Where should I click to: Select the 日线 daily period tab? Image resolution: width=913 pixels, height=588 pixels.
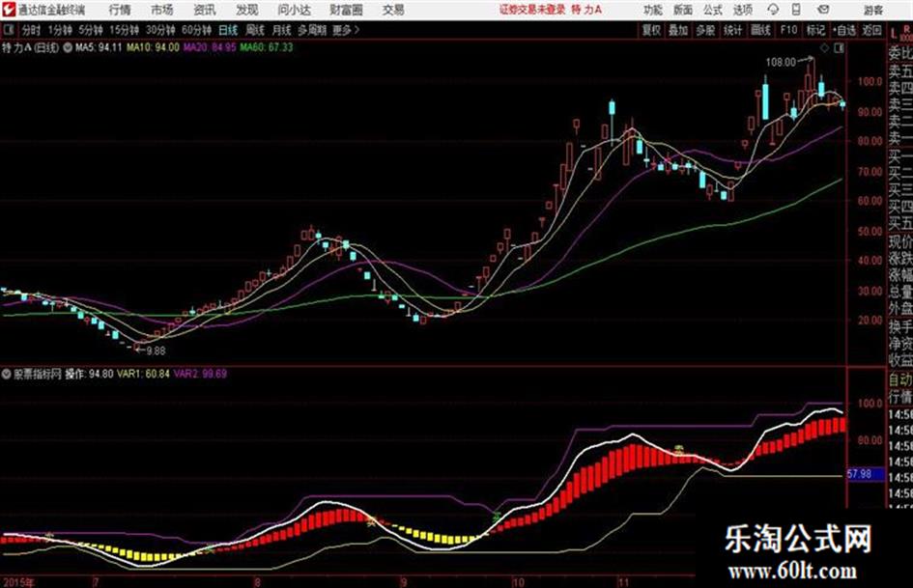(x=228, y=30)
